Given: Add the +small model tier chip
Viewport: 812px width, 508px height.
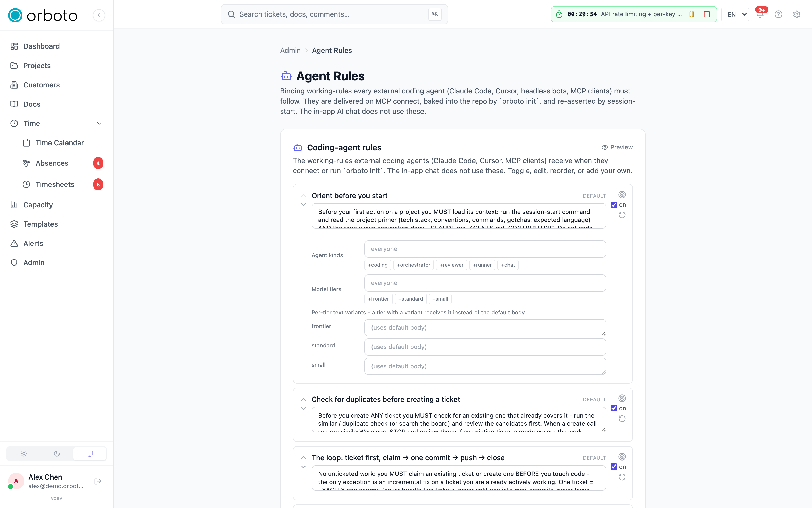Looking at the screenshot, I should coord(440,299).
